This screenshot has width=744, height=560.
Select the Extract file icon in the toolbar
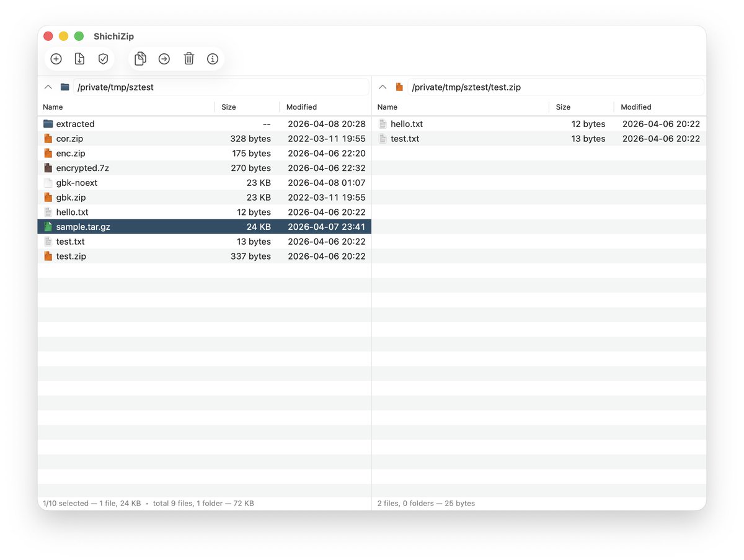click(x=79, y=58)
